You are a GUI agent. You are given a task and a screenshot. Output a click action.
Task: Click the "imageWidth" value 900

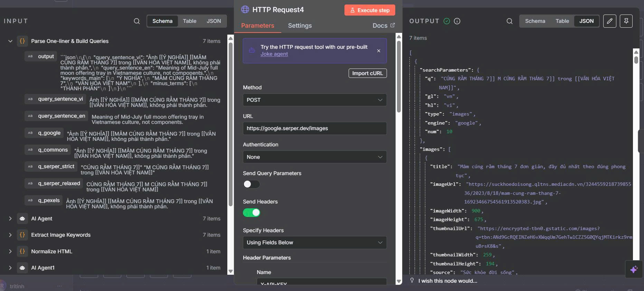(x=476, y=211)
